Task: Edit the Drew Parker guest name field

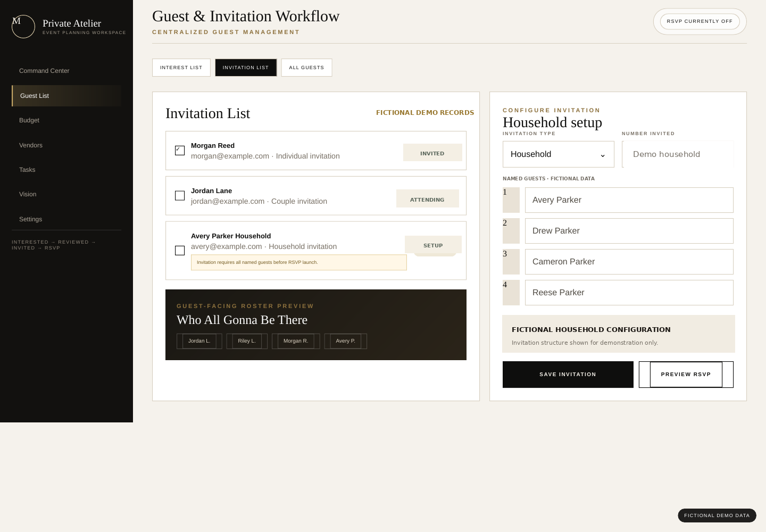Action: pyautogui.click(x=629, y=231)
